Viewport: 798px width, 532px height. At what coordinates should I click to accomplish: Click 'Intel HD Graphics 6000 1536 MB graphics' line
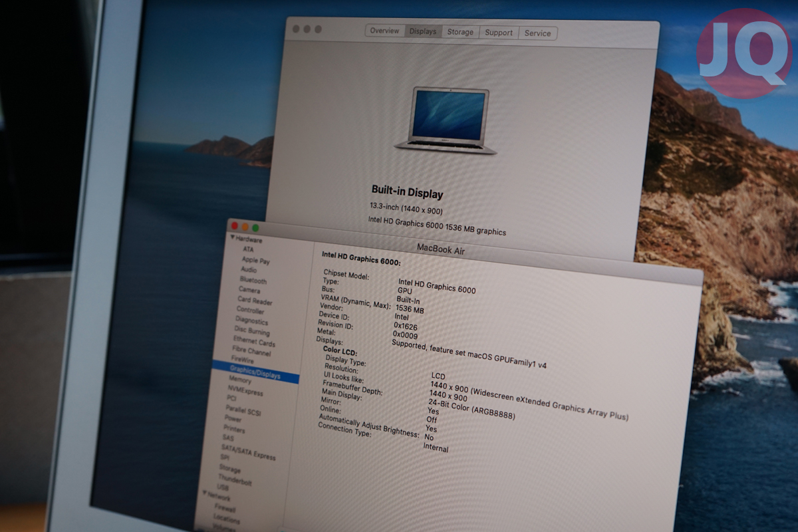click(x=437, y=226)
